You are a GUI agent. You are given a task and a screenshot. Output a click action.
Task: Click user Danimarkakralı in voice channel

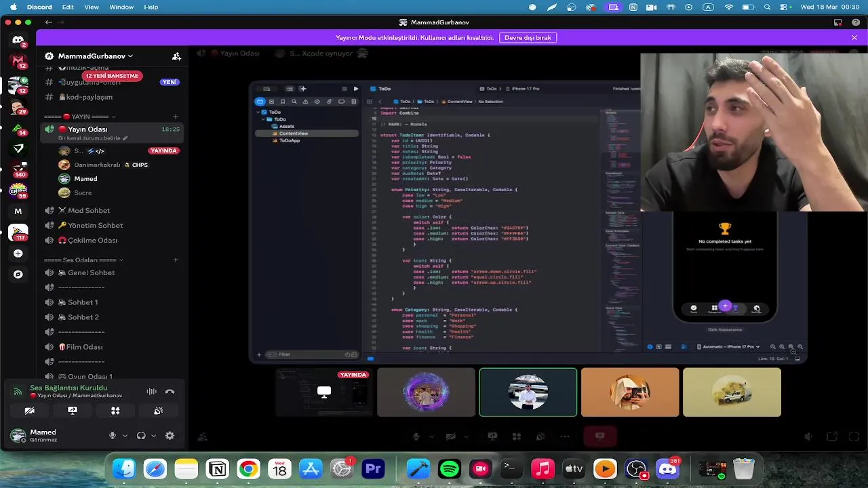pos(96,165)
